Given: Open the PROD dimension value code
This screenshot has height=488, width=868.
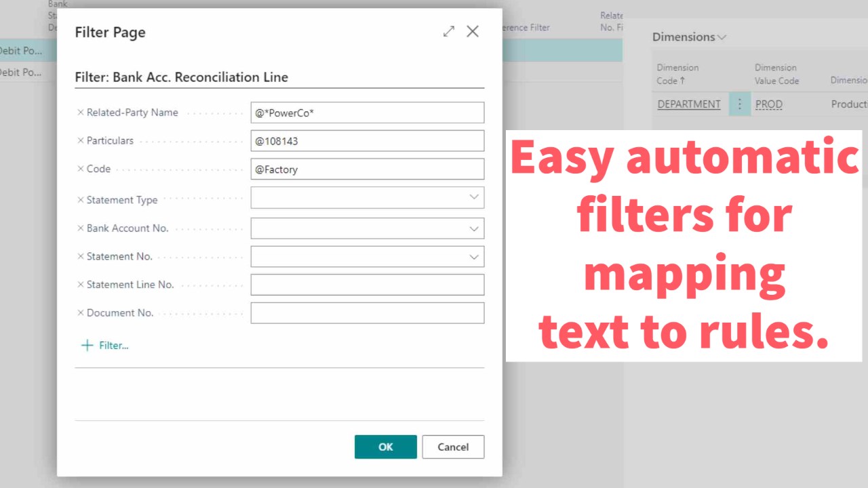Looking at the screenshot, I should [769, 104].
